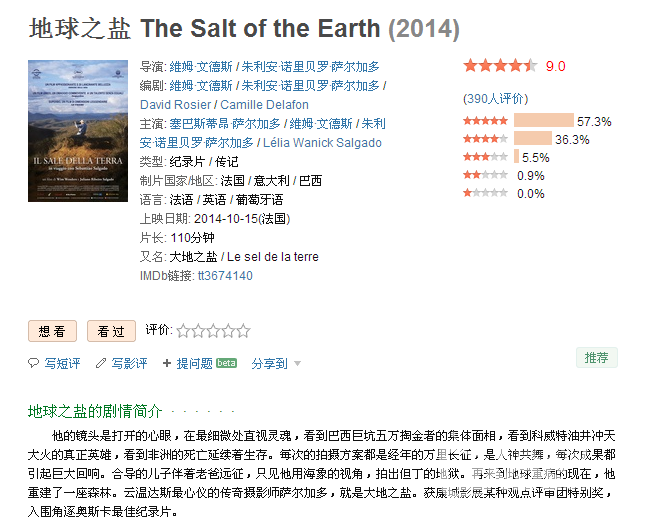
Task: Open cast member Lélia Wanick Salgado
Action: [322, 143]
